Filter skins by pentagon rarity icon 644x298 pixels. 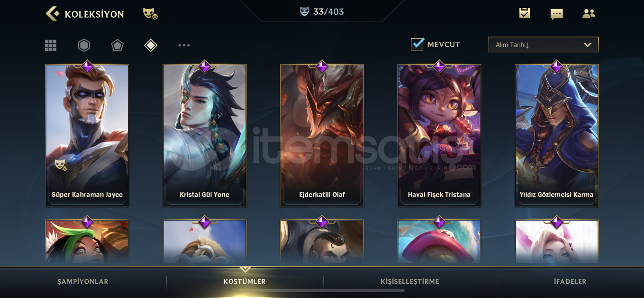tap(117, 45)
